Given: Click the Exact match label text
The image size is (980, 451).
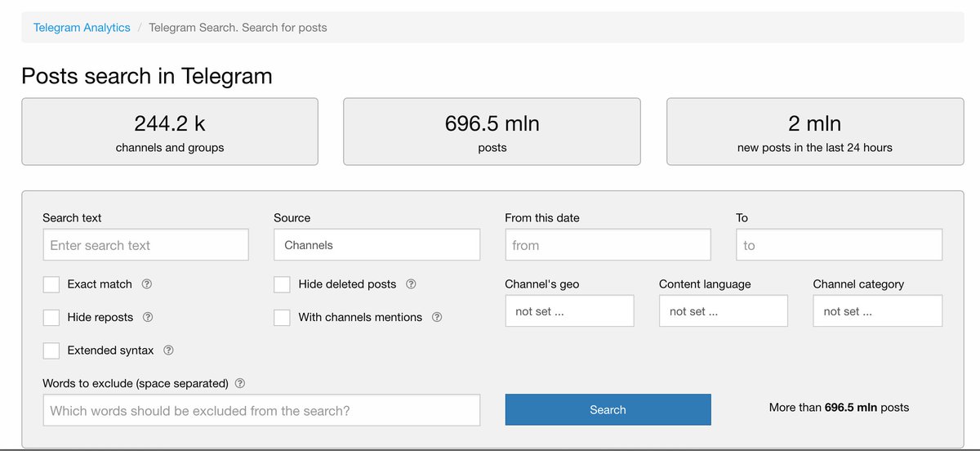Looking at the screenshot, I should coord(100,284).
